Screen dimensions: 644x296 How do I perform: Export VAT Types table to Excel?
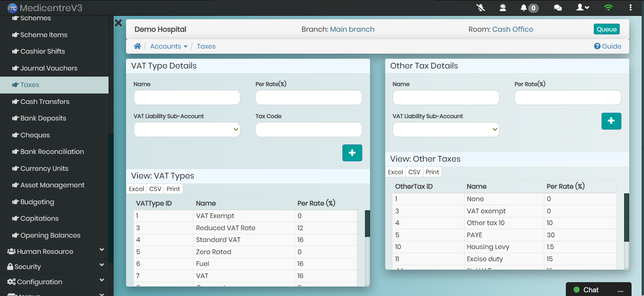coord(136,189)
